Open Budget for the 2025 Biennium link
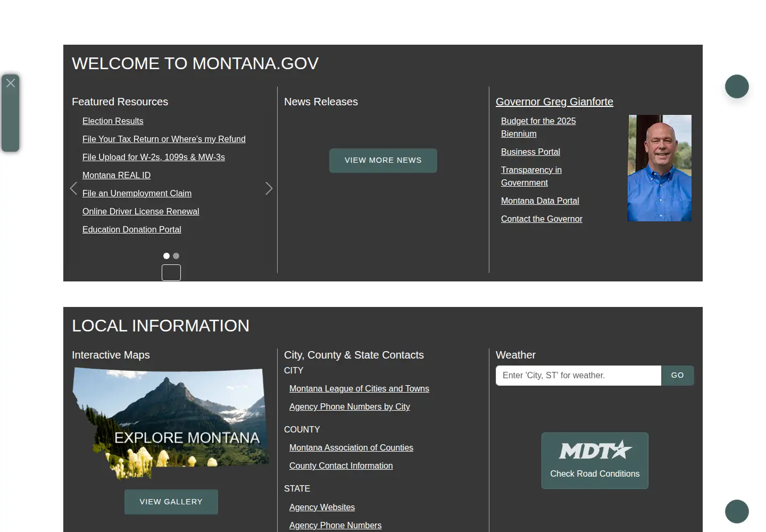This screenshot has width=766, height=532. (x=538, y=127)
